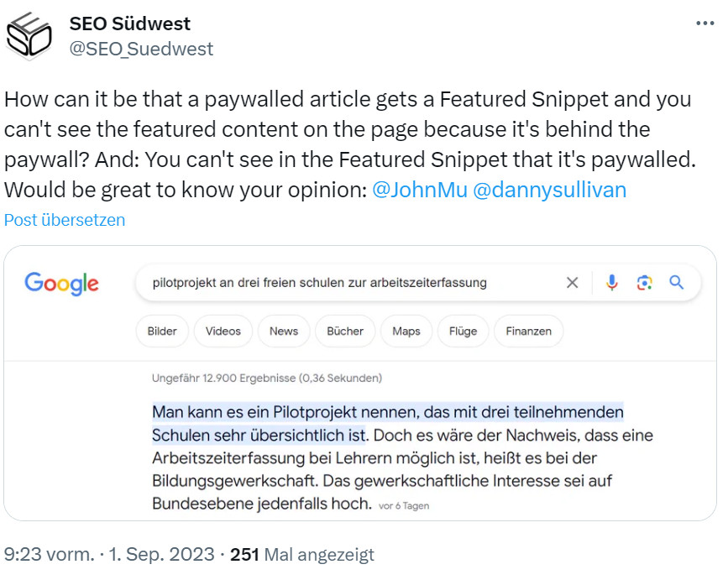
Task: Open Google Lens image search
Action: click(x=644, y=283)
